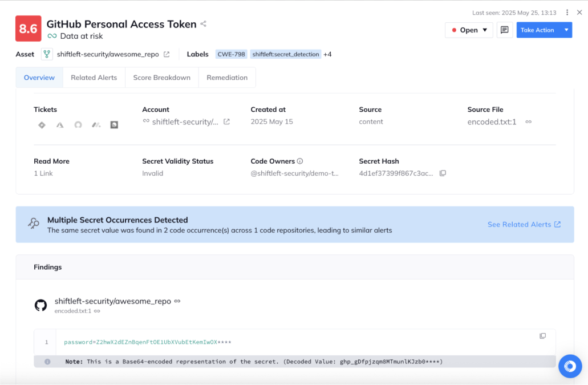
Task: Click the share icon beside the alert title
Action: pyautogui.click(x=203, y=23)
